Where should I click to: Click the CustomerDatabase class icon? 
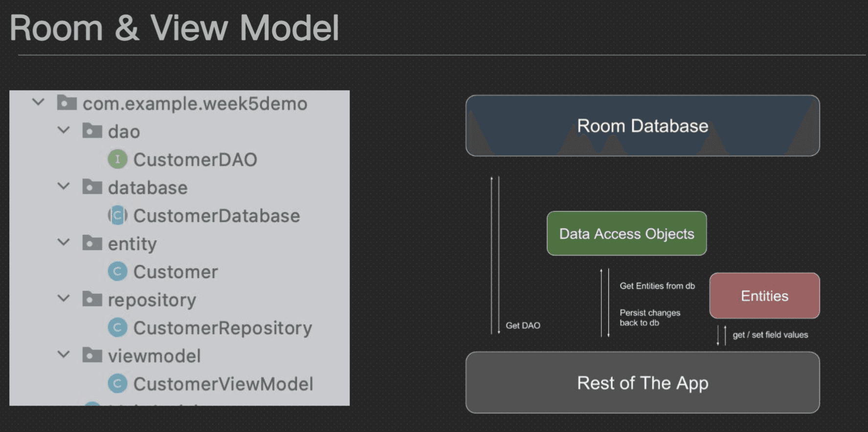[x=117, y=216]
